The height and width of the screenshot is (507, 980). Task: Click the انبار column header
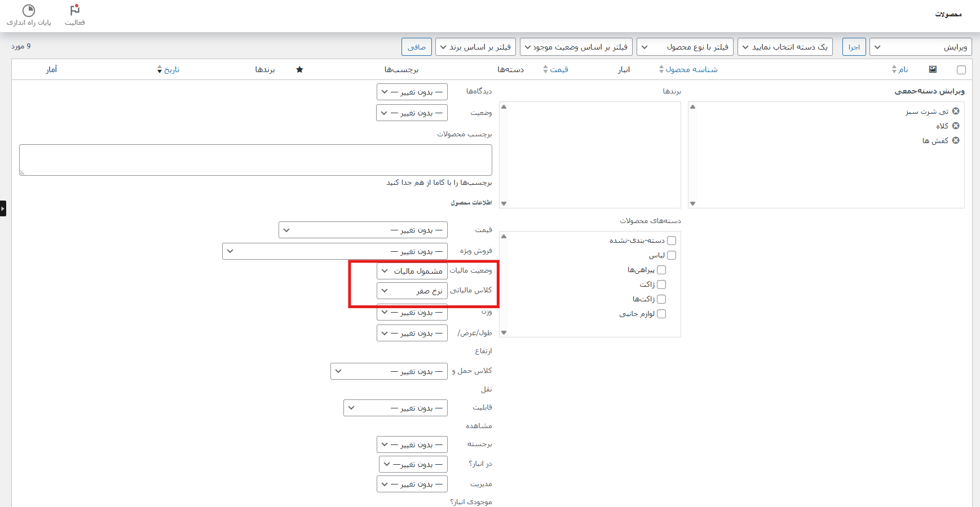tap(624, 69)
